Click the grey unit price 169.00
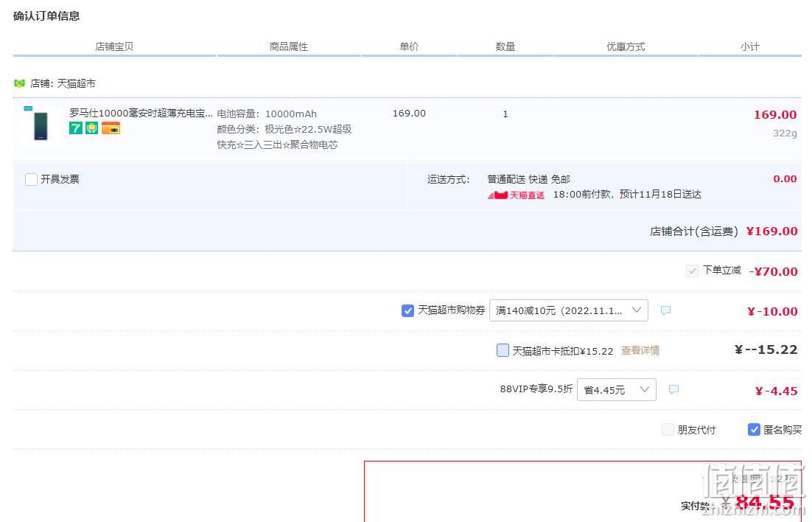Image resolution: width=812 pixels, height=522 pixels. (409, 114)
